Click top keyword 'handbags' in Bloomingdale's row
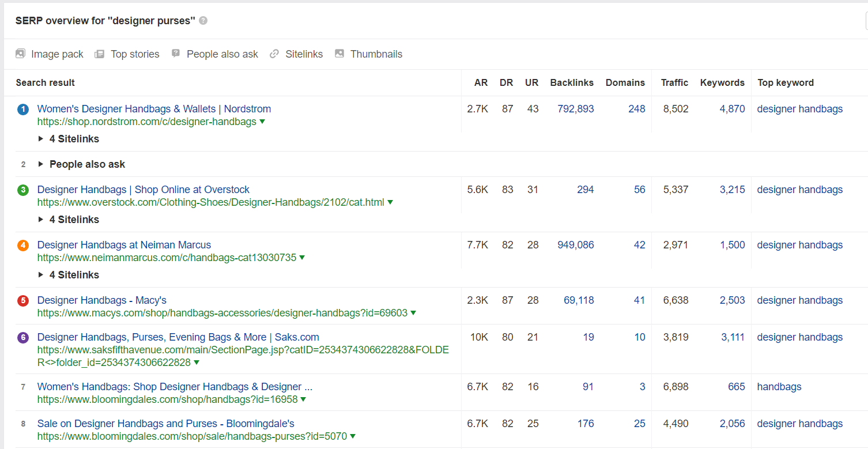The height and width of the screenshot is (449, 868). point(779,387)
